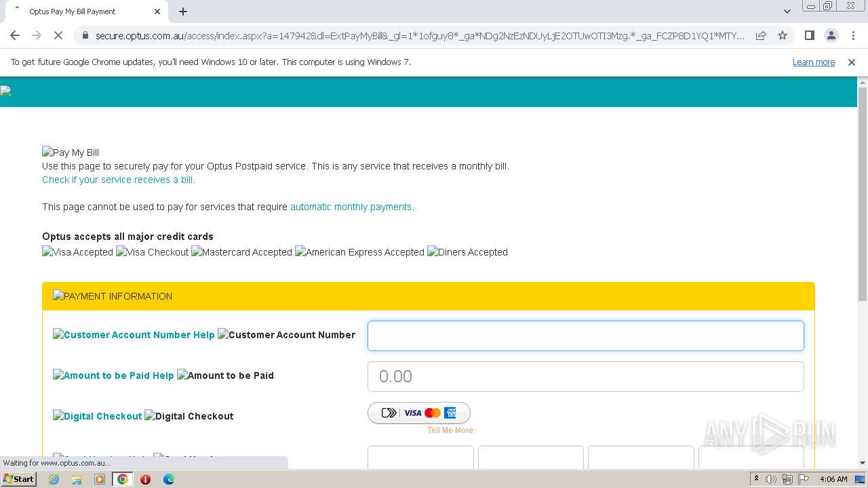The height and width of the screenshot is (488, 868).
Task: Open network status in system tray
Action: [787, 479]
